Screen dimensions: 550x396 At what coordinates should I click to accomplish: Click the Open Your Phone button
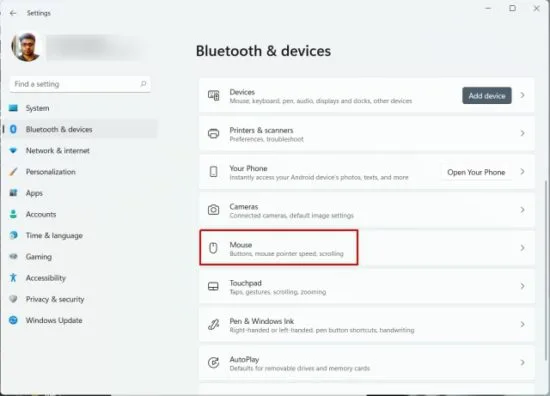[476, 172]
